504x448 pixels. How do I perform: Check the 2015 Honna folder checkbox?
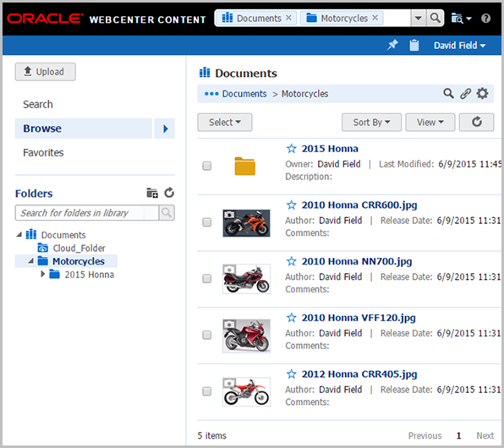coord(206,166)
